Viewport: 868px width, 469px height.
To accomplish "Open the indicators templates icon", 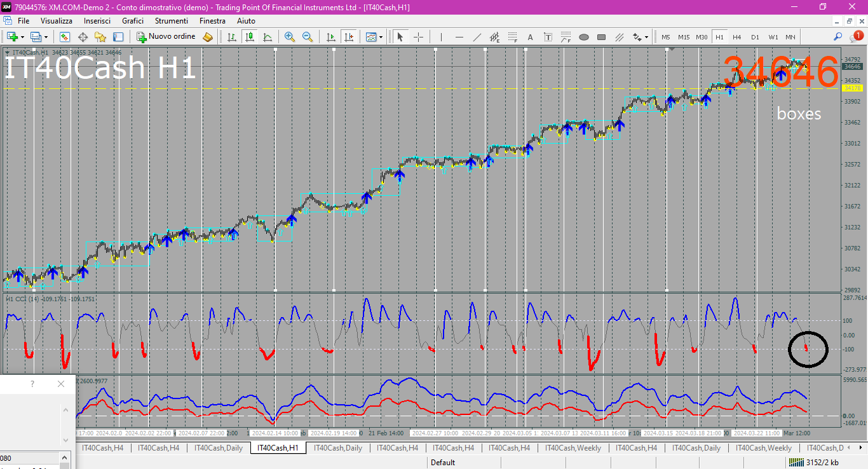I will [371, 37].
